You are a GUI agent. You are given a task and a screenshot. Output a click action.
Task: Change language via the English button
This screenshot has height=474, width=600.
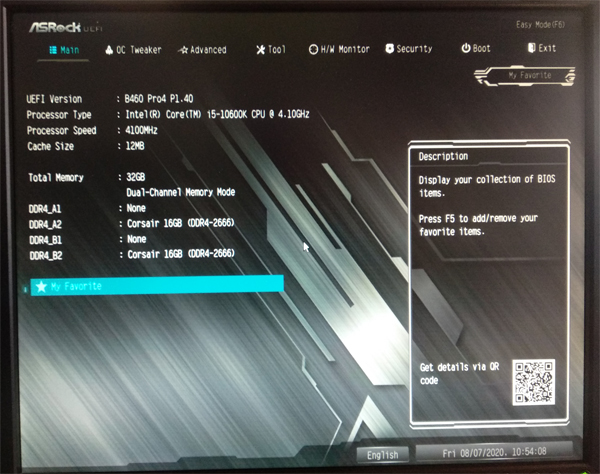382,454
